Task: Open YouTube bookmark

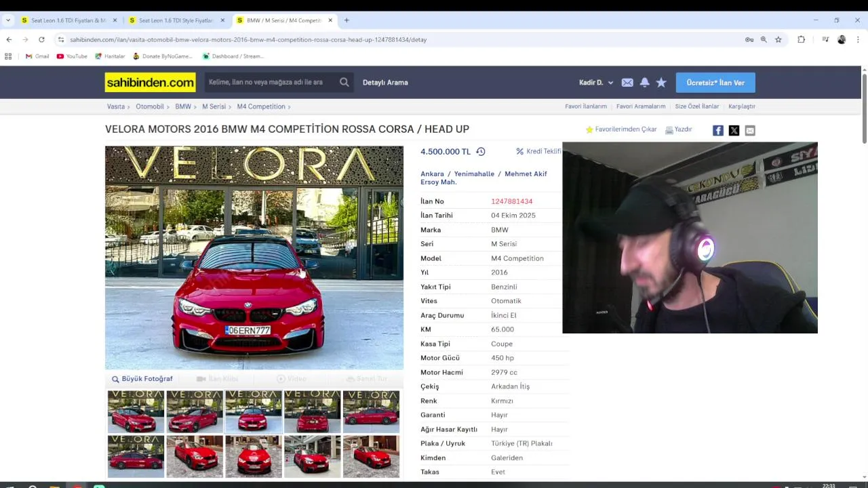Action: [x=72, y=56]
